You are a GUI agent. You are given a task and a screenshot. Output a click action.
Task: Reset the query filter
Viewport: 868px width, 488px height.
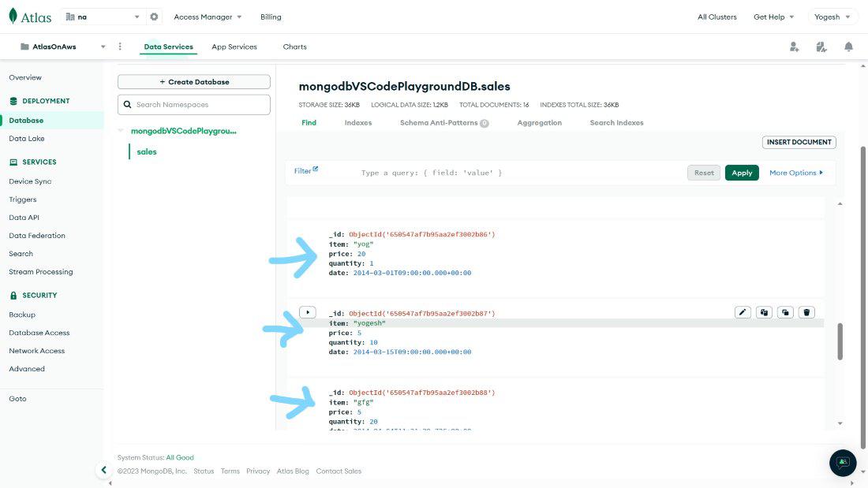pos(704,173)
